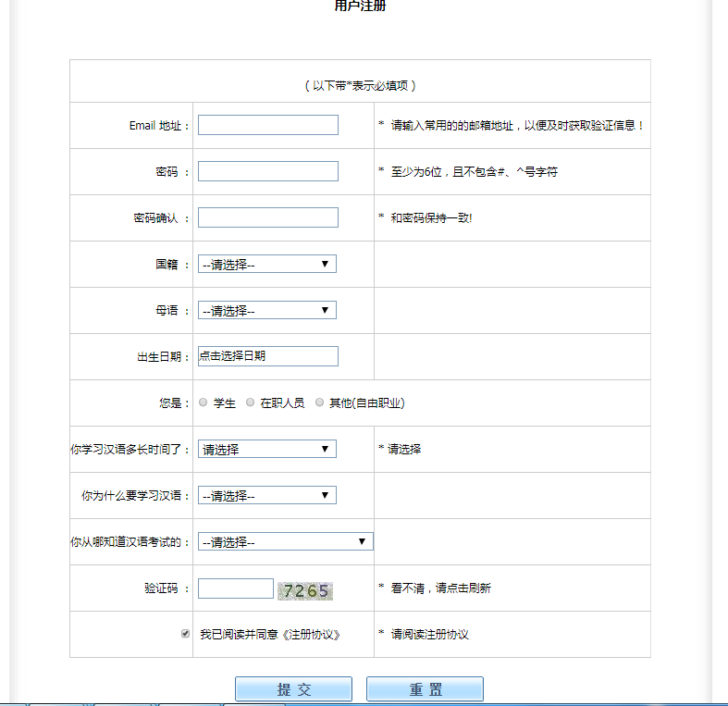Select 其他(自由职业) radio option

pyautogui.click(x=320, y=403)
